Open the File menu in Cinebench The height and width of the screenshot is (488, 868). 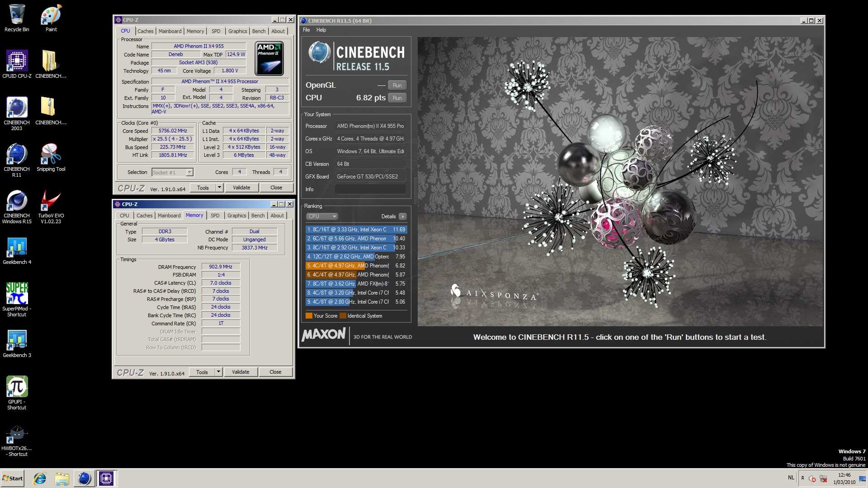307,30
